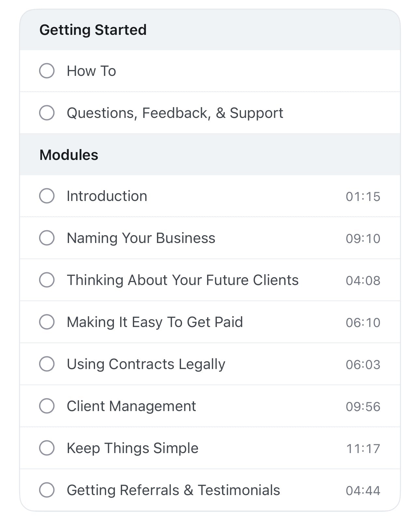
Task: Open the Introduction module title
Action: [x=107, y=196]
